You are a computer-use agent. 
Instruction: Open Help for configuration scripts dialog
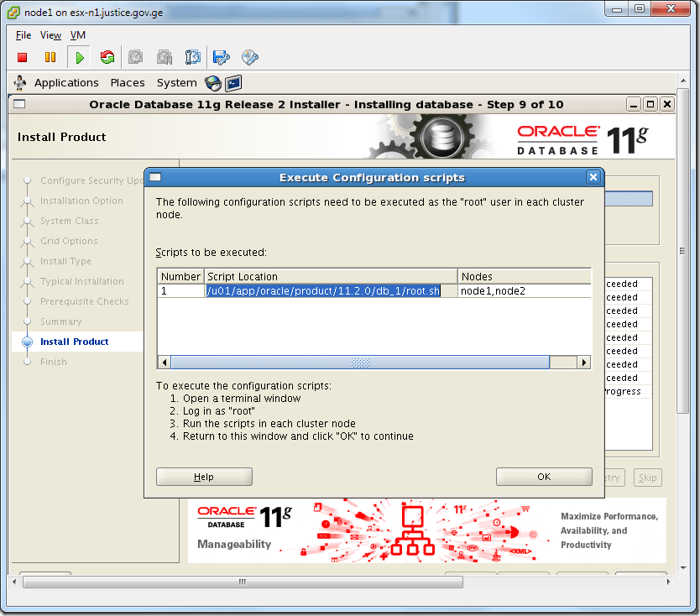(x=203, y=477)
